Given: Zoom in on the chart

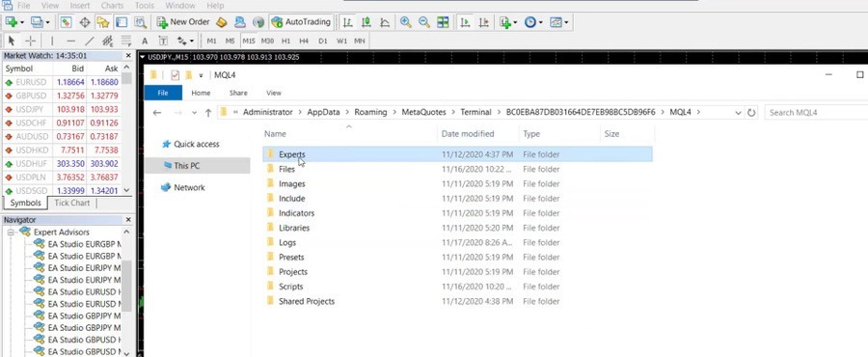Looking at the screenshot, I should pos(406,22).
